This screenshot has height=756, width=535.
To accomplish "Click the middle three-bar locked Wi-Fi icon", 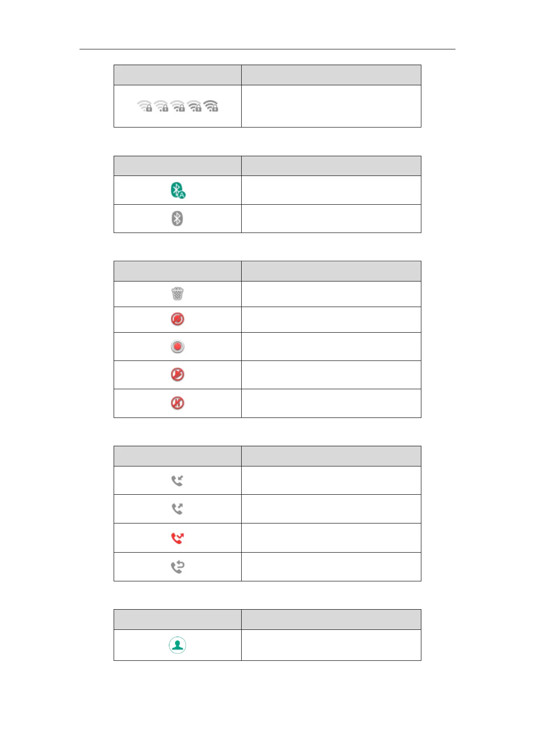I will tap(178, 106).
